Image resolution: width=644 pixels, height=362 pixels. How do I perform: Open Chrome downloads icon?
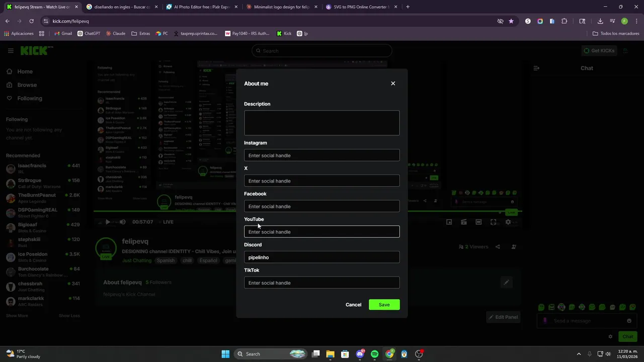(600, 21)
